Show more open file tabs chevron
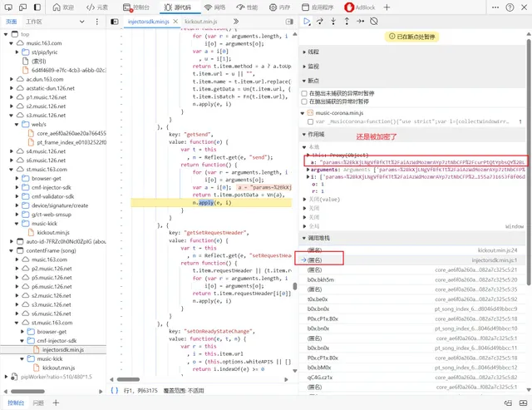 [236, 22]
